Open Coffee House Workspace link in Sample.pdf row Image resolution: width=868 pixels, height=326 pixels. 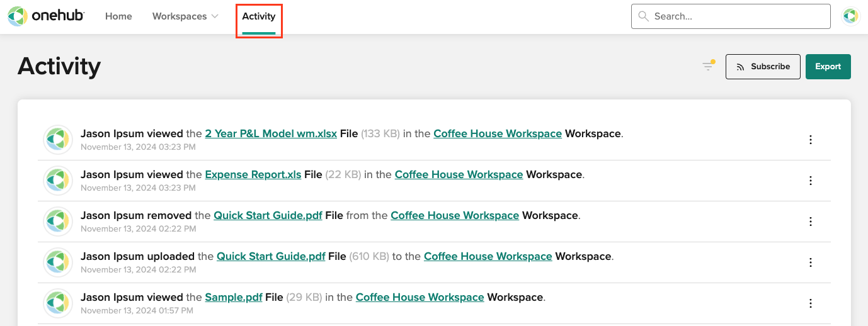pos(420,297)
